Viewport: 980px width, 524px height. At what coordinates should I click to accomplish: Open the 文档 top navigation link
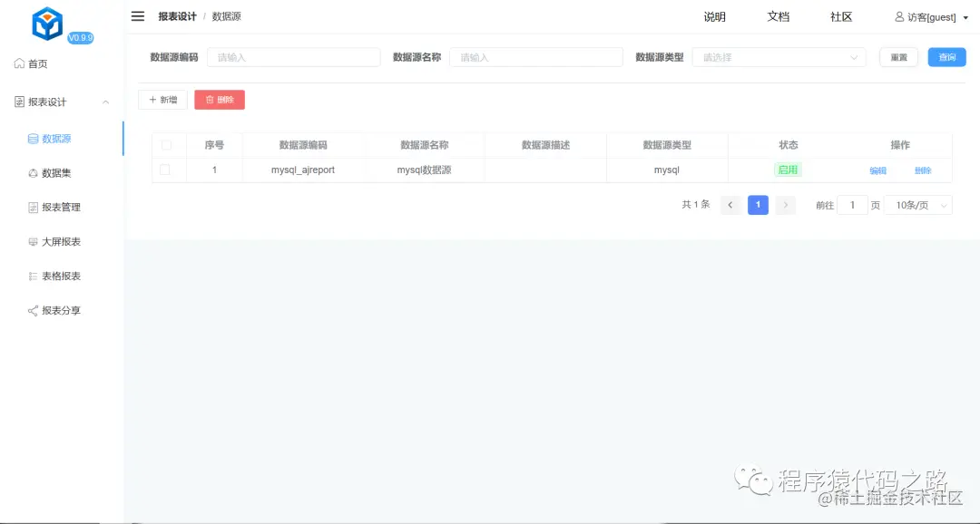click(779, 17)
